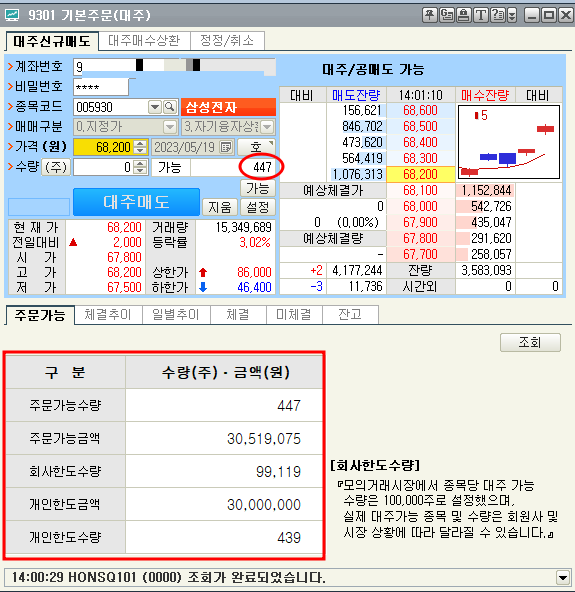Click the group link (G) icon

pyautogui.click(x=447, y=15)
